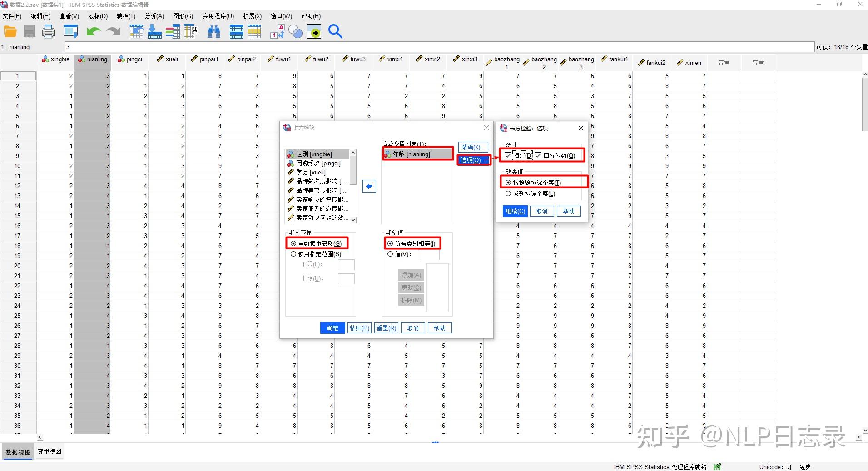Open the search magnifier tool
Image resolution: width=868 pixels, height=471 pixels.
[x=335, y=31]
